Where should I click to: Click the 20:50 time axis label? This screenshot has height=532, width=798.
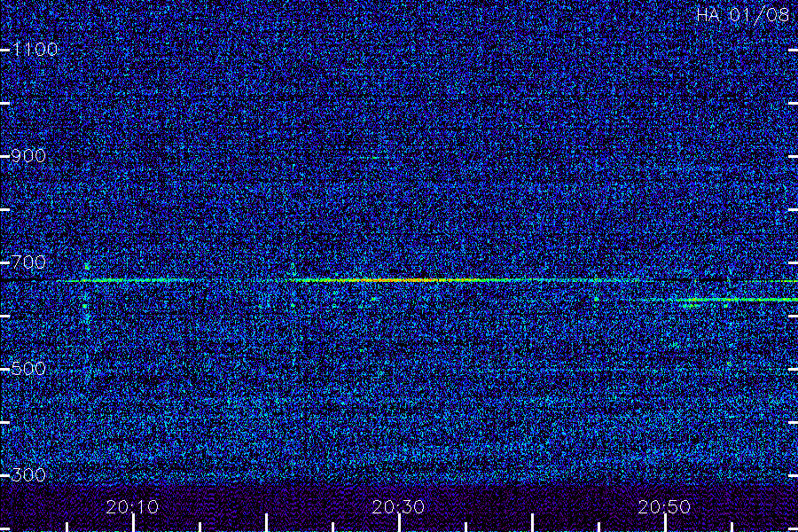point(665,506)
